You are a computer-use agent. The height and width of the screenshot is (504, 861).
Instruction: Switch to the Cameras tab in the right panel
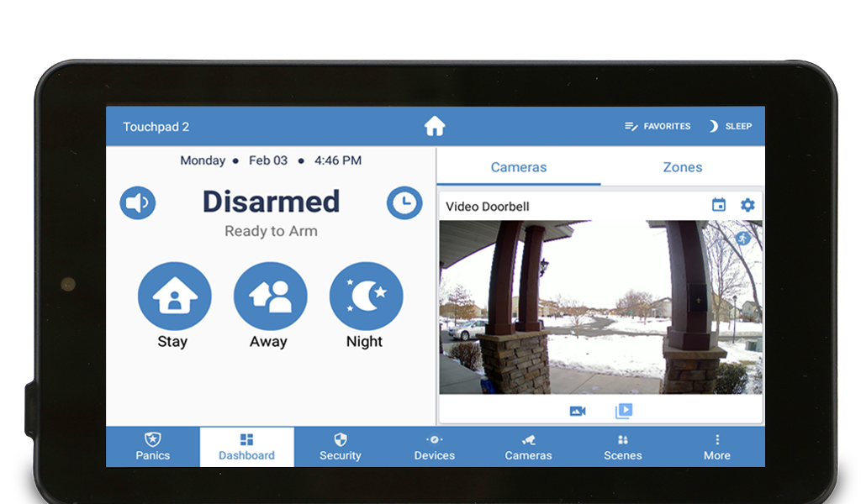[x=518, y=166]
